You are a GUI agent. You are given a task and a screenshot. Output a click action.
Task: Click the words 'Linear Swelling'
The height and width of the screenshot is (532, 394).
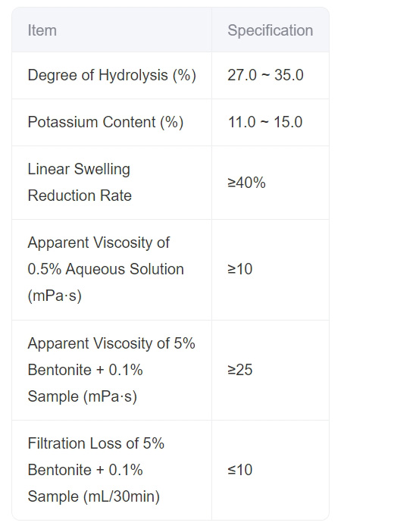point(79,169)
